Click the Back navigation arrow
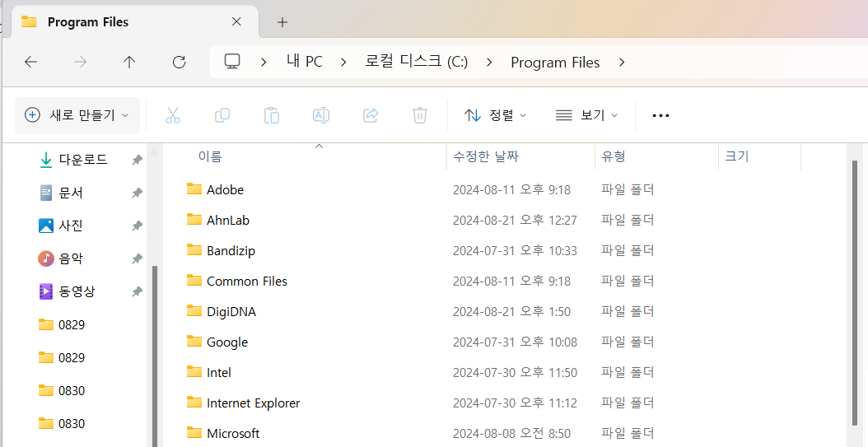 (x=31, y=62)
